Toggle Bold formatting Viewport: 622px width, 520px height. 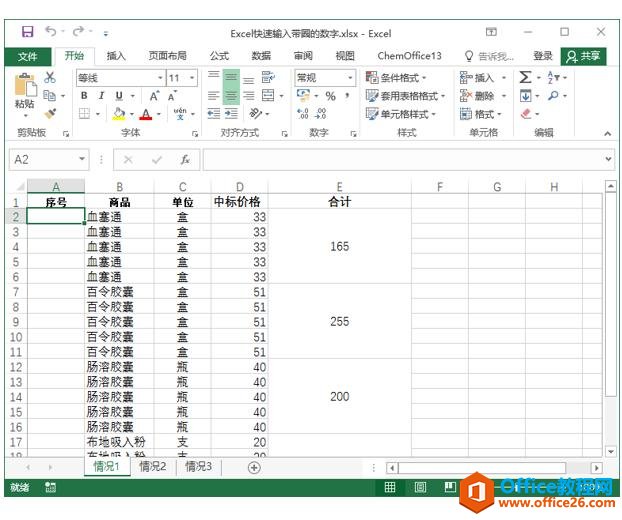[x=84, y=96]
